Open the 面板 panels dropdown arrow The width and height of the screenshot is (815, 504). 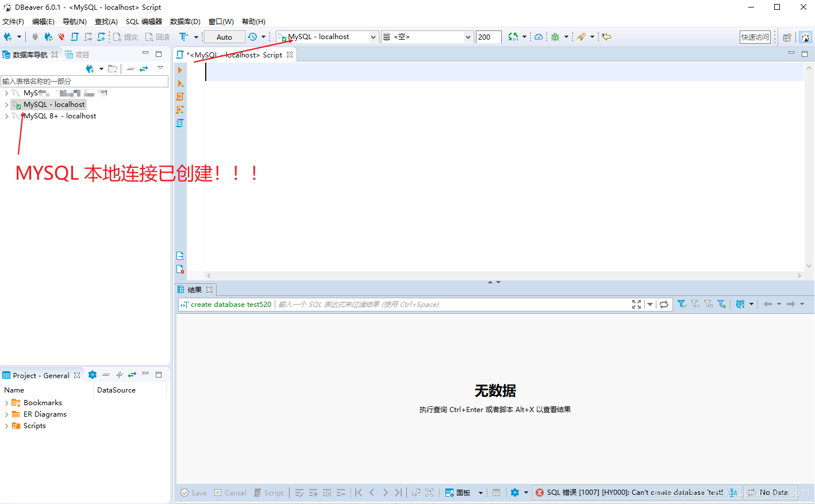pos(480,493)
